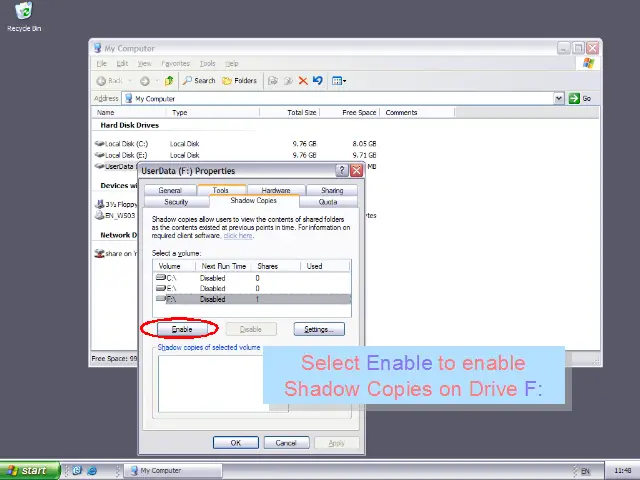Open Forward button history dropdown arrow

(157, 81)
